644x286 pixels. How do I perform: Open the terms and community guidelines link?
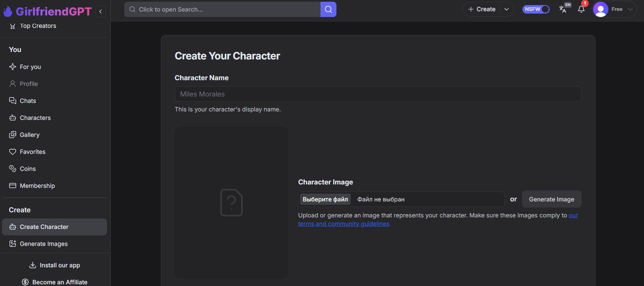tap(344, 224)
